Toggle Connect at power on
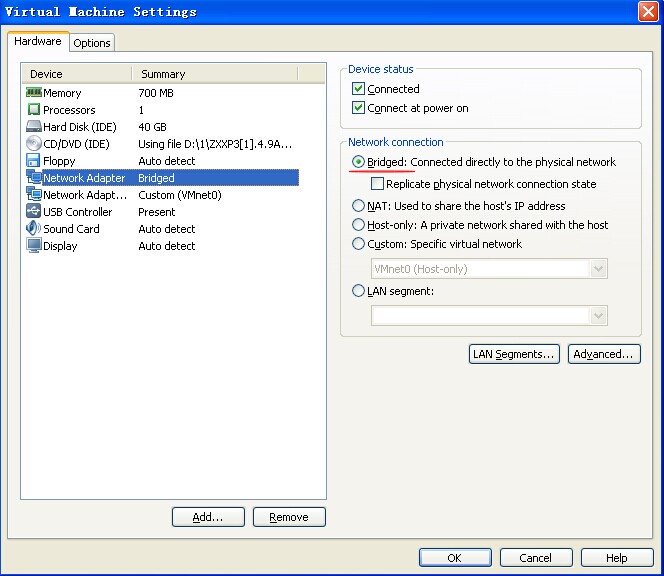Image resolution: width=664 pixels, height=576 pixels. click(358, 108)
